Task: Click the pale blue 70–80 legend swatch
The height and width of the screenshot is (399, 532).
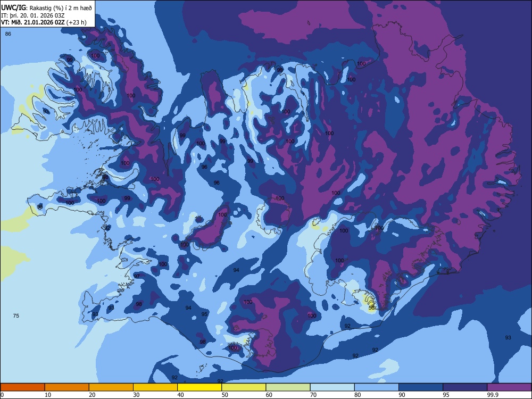Action: point(332,387)
